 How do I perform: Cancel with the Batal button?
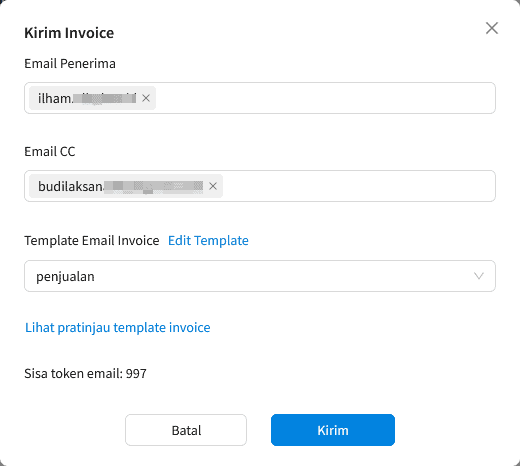(x=186, y=430)
